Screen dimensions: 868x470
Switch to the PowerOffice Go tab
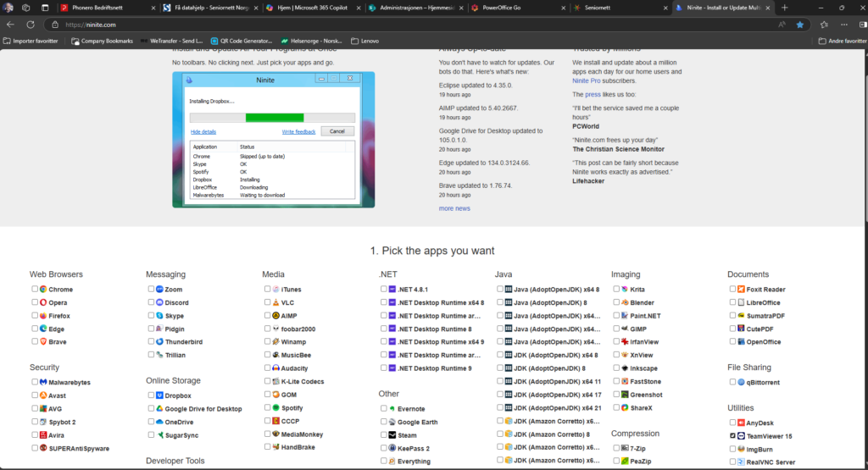pyautogui.click(x=515, y=8)
